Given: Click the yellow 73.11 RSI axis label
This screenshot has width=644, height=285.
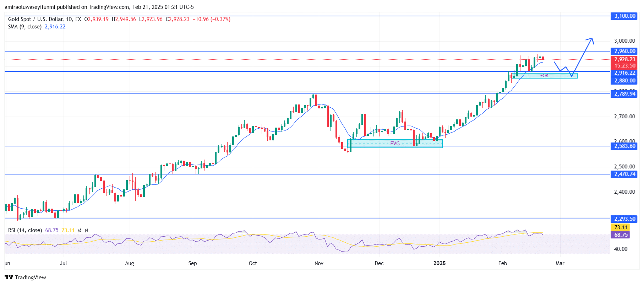Looking at the screenshot, I should coord(620,227).
